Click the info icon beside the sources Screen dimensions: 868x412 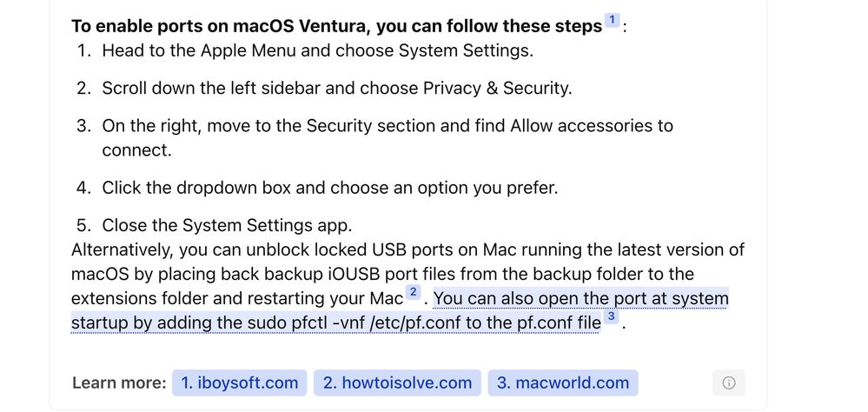click(728, 383)
